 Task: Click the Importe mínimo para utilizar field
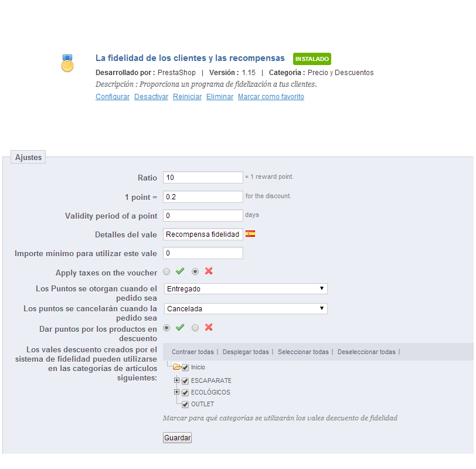click(203, 253)
